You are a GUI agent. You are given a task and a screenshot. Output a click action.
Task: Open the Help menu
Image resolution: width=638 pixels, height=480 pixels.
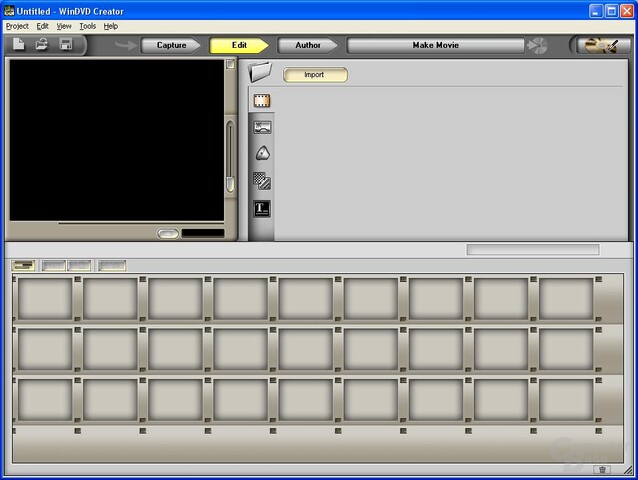pos(111,26)
